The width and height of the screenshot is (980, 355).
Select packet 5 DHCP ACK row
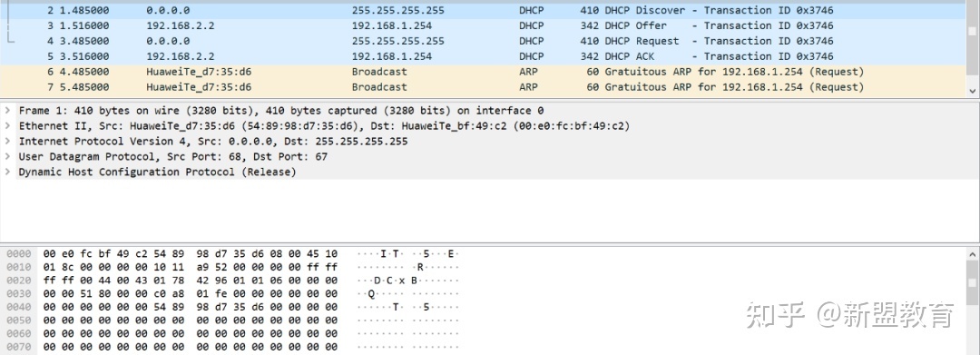[x=484, y=56]
